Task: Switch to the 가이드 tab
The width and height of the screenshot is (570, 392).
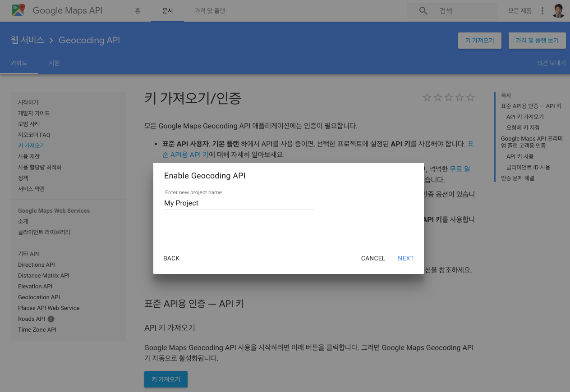Action: tap(19, 63)
